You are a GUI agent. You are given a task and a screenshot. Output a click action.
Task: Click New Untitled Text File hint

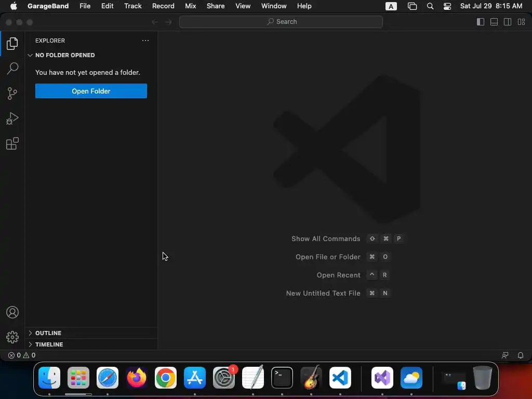coord(338,293)
